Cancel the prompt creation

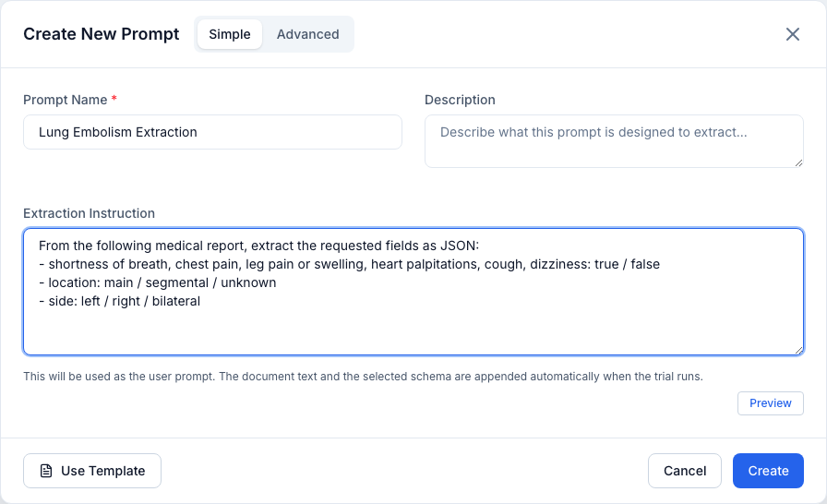click(x=685, y=471)
